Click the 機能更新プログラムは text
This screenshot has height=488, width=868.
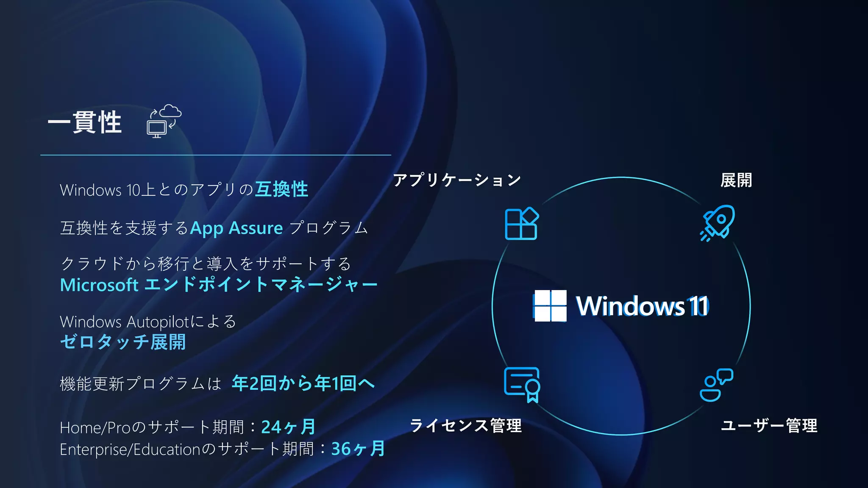coord(141,384)
